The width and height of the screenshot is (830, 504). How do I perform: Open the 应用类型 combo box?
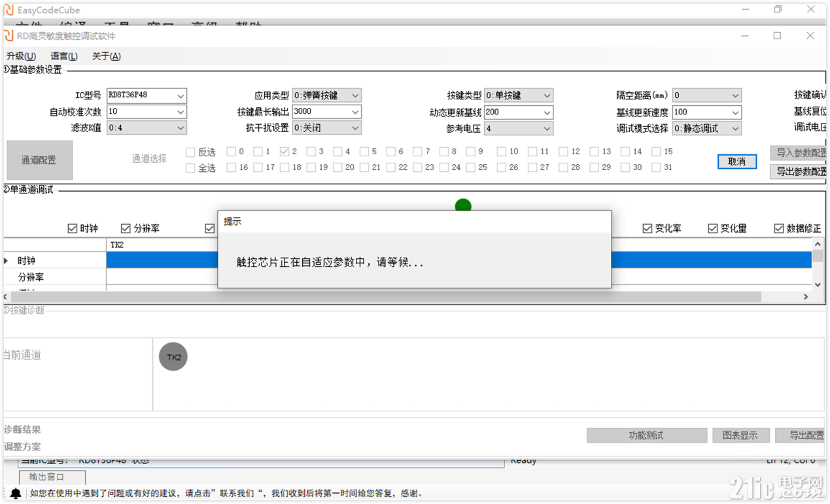326,95
